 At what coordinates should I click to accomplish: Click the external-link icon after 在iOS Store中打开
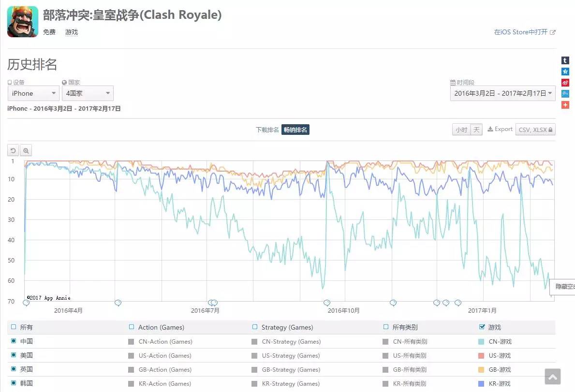tap(553, 32)
